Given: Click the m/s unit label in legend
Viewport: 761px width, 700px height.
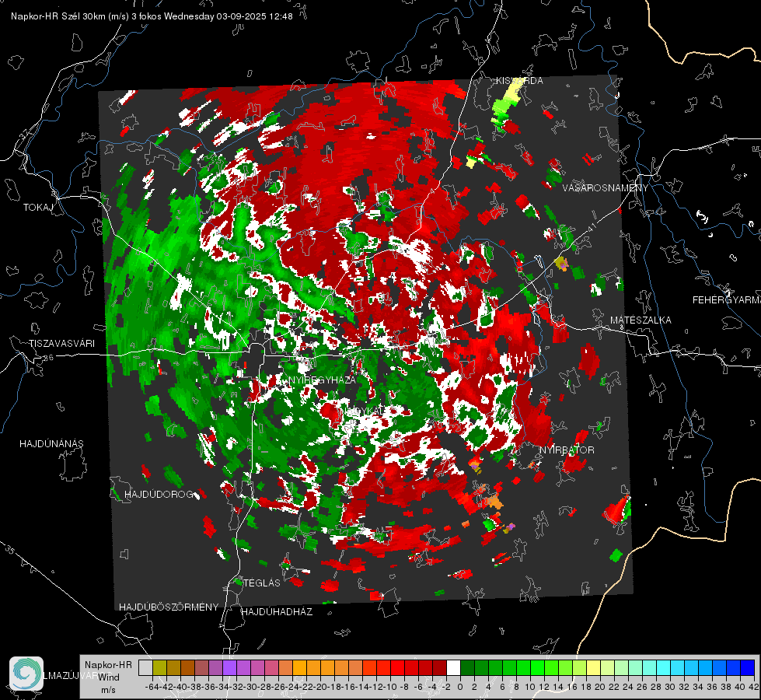Looking at the screenshot, I should [x=108, y=690].
